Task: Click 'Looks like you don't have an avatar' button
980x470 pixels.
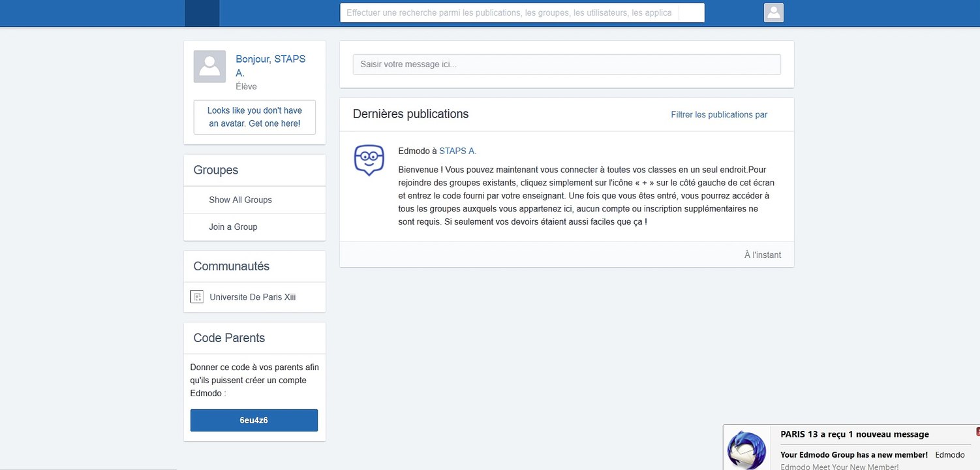Action: pyautogui.click(x=254, y=117)
